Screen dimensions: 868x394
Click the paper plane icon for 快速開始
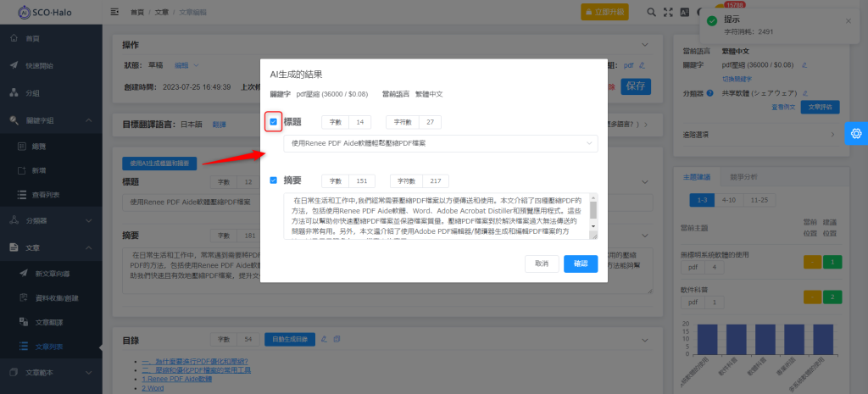[14, 65]
